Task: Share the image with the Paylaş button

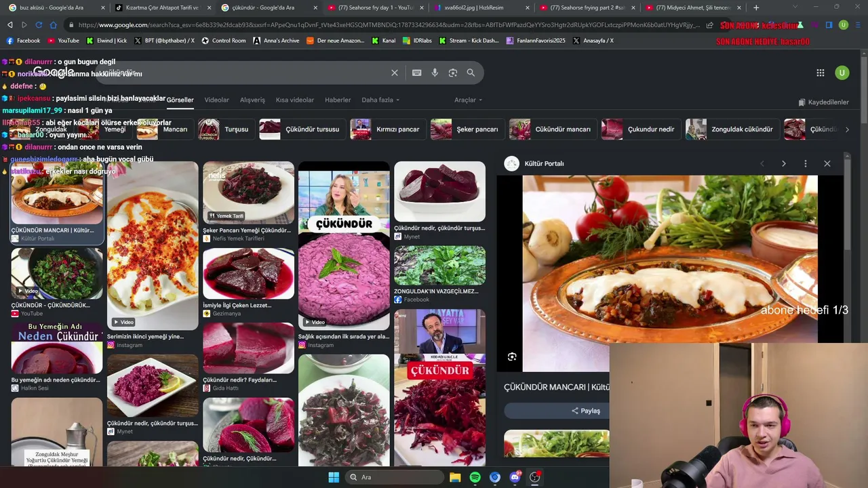Action: click(586, 411)
